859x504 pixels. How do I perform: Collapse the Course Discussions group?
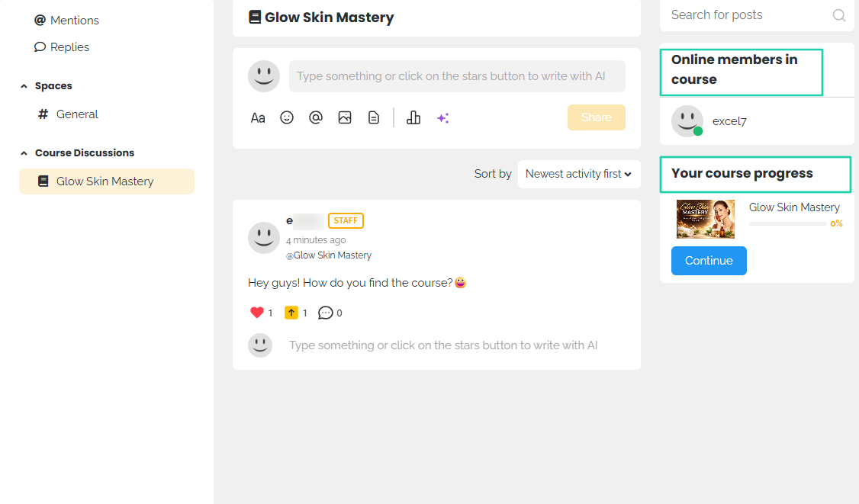(24, 152)
